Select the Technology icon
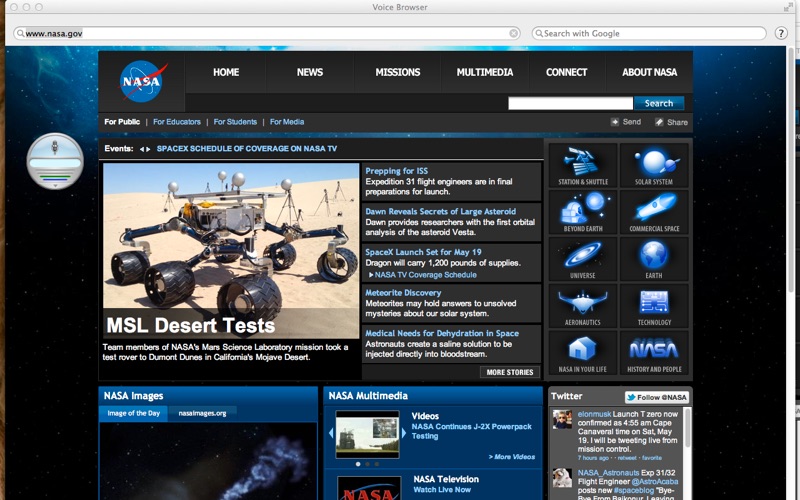 point(654,306)
